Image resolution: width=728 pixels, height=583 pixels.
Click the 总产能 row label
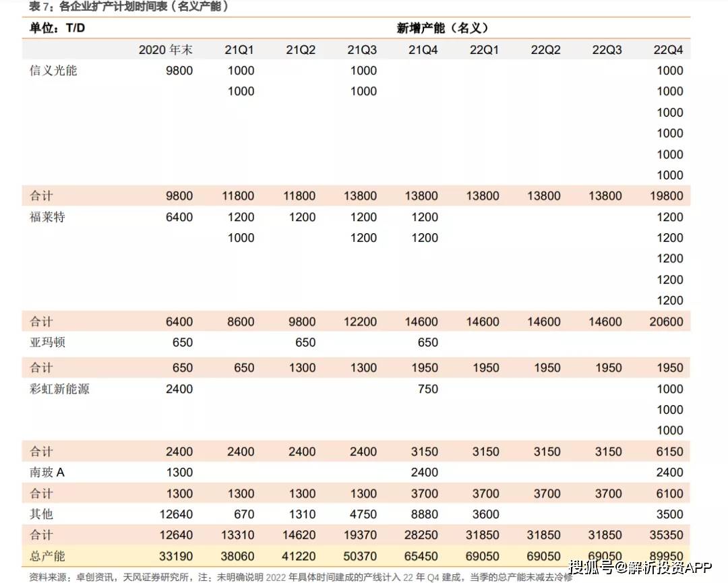(x=47, y=557)
